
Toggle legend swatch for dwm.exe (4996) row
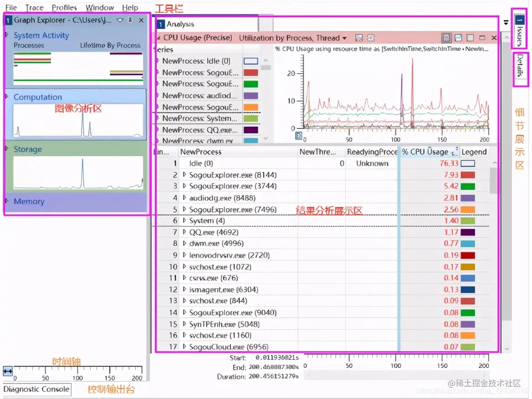click(x=468, y=244)
